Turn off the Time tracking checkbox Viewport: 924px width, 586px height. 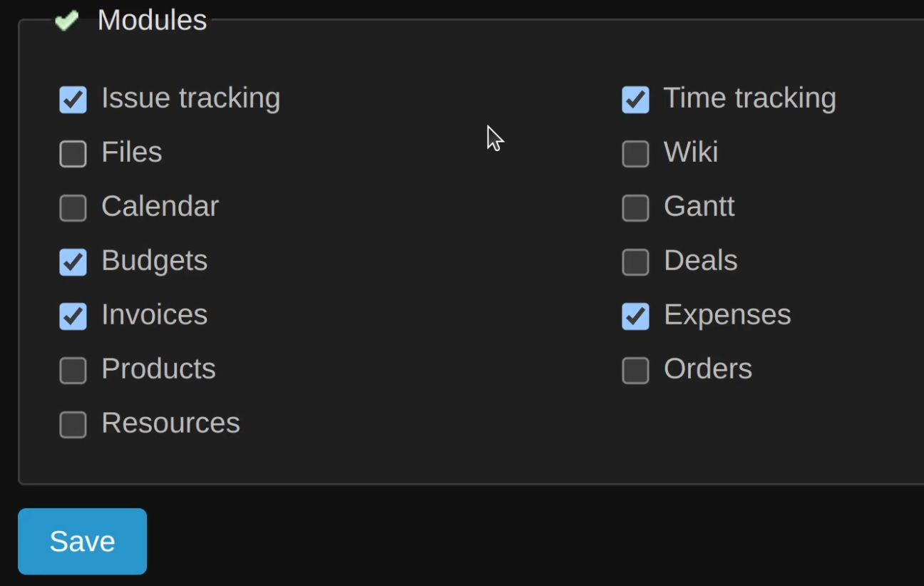point(635,100)
